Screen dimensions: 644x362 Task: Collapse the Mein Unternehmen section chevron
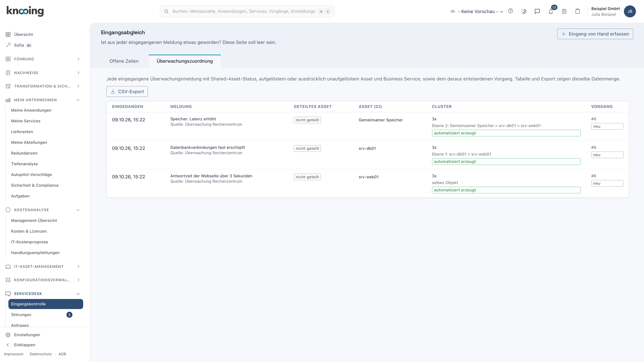78,100
